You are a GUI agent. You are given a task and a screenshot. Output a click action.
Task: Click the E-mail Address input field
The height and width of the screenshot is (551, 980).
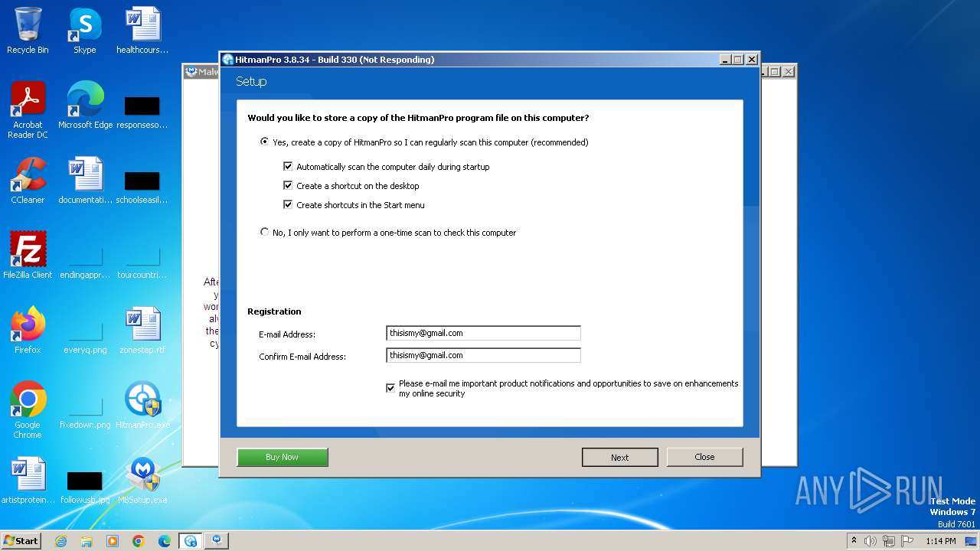point(483,333)
